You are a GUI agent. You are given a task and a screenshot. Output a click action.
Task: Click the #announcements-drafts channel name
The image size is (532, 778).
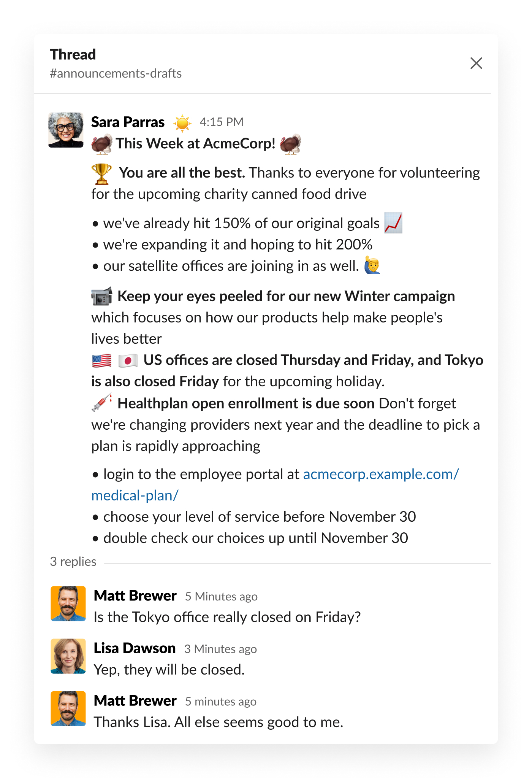point(116,73)
